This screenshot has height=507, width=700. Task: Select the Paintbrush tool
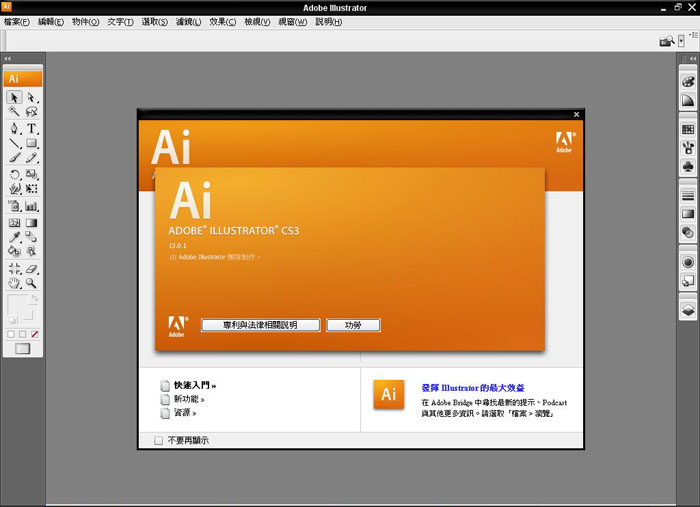(14, 158)
